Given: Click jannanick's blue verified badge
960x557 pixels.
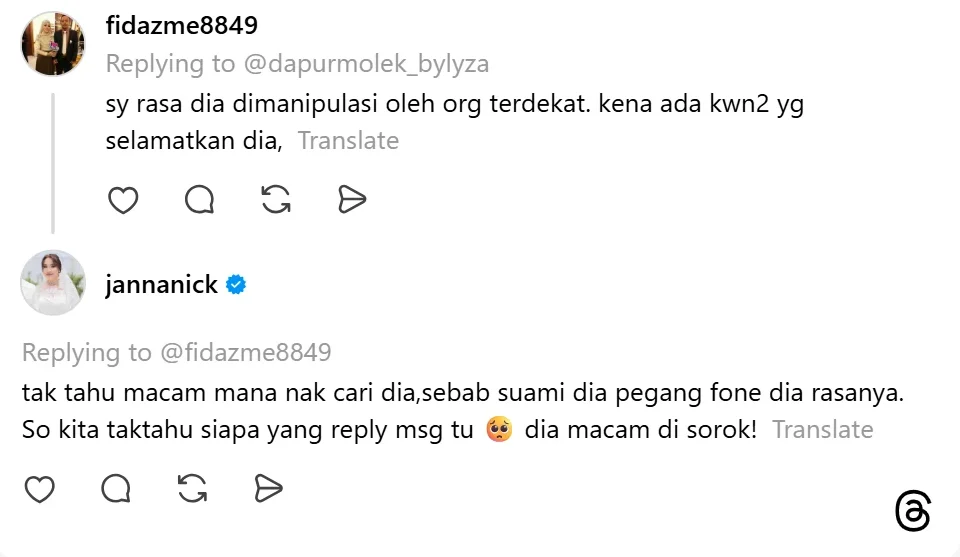Looking at the screenshot, I should [236, 285].
